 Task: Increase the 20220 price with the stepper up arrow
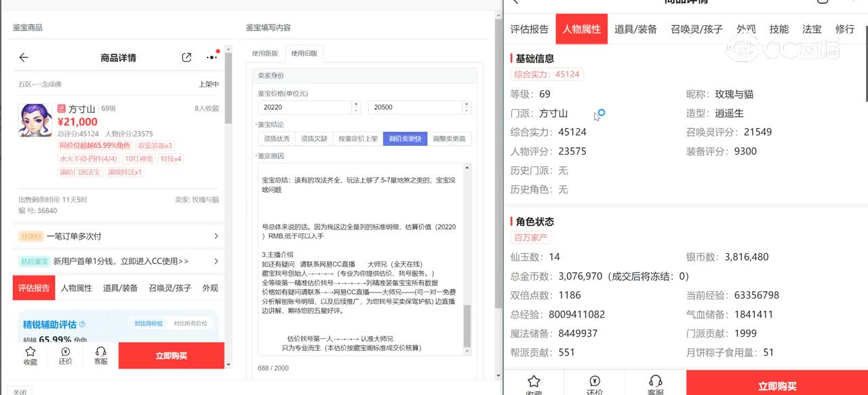tap(357, 105)
